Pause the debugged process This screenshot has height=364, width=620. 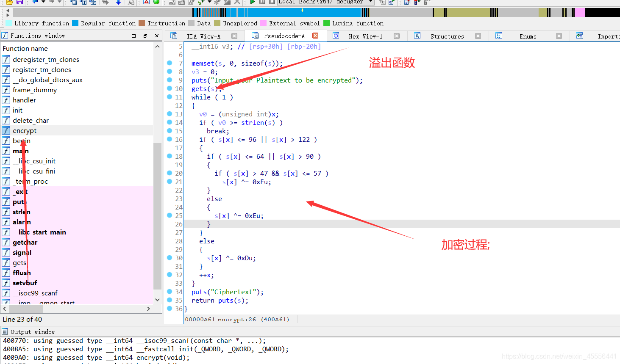pyautogui.click(x=262, y=2)
